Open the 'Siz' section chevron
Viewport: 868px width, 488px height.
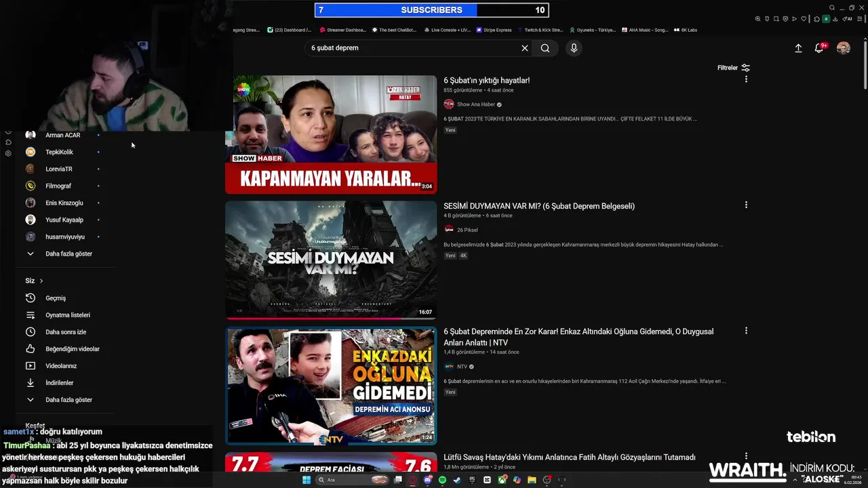tap(41, 281)
